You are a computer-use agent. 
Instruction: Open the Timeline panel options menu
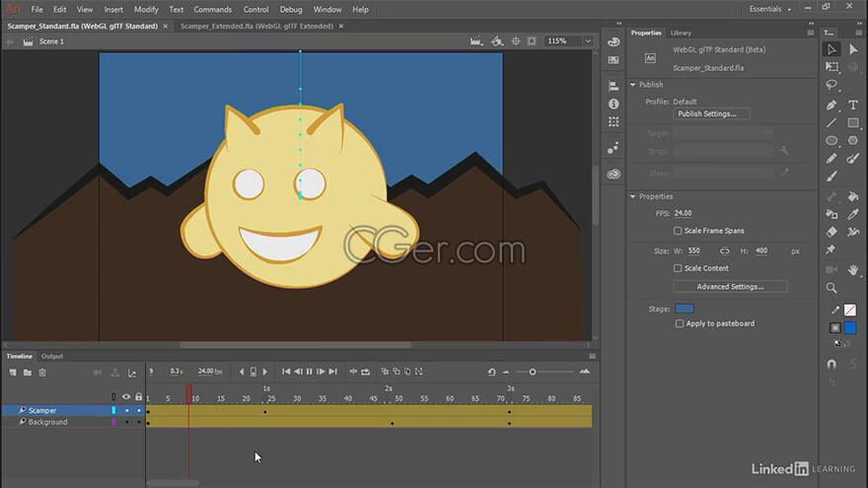pos(593,356)
